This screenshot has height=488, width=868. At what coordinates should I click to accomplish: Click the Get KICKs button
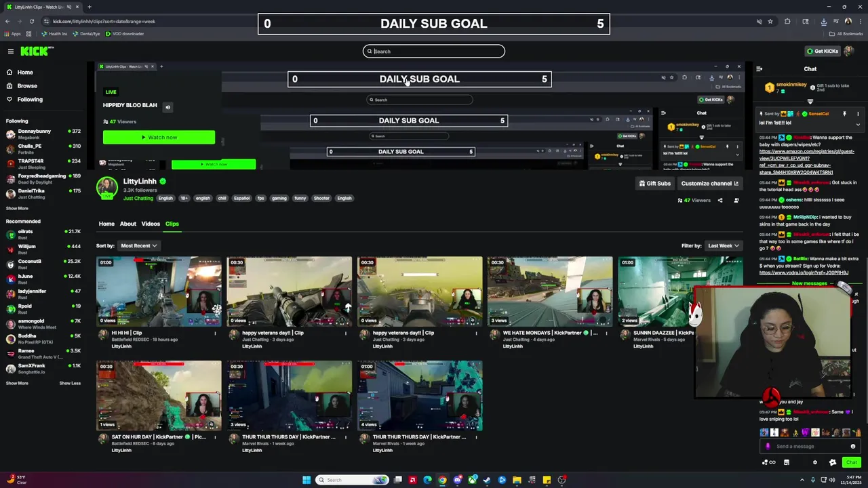pos(823,51)
